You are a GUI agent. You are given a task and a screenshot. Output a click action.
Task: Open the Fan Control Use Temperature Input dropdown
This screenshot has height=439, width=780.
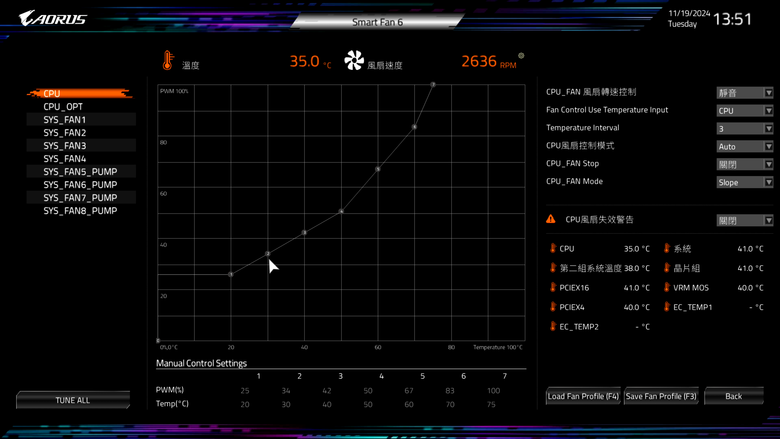745,111
